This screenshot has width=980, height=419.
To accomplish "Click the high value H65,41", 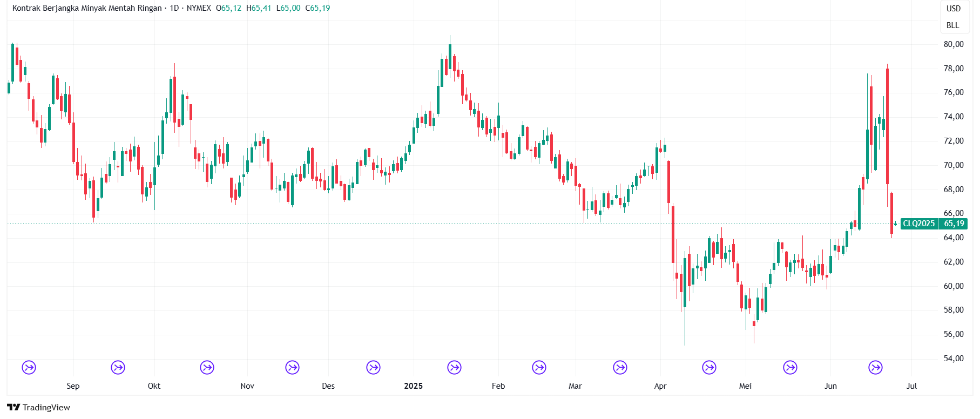I will click(x=259, y=8).
